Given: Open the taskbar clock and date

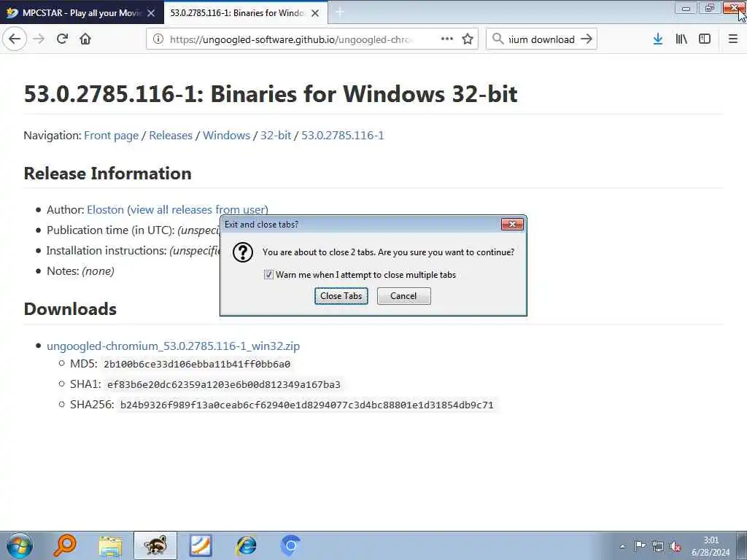Looking at the screenshot, I should tap(711, 546).
